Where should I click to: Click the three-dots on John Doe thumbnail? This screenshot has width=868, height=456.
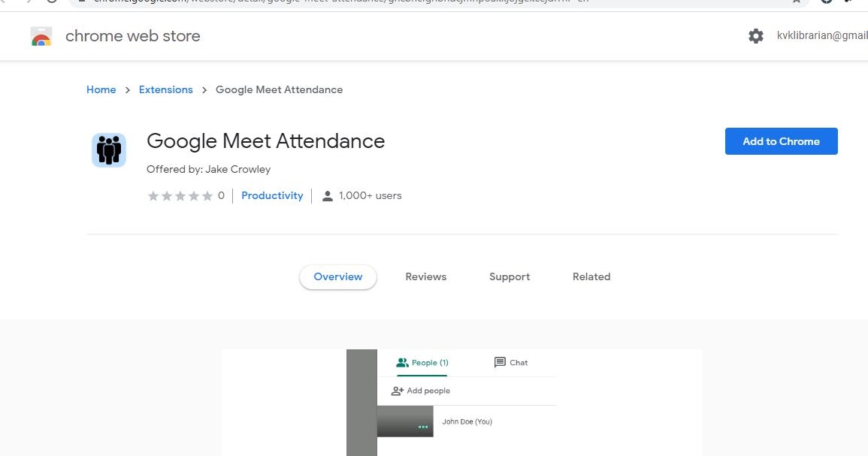(x=423, y=427)
